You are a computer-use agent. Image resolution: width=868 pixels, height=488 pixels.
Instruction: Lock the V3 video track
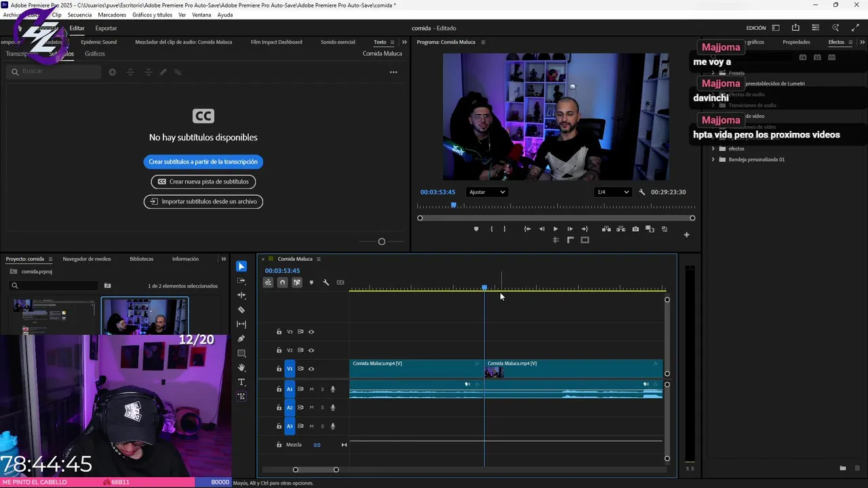click(x=279, y=332)
